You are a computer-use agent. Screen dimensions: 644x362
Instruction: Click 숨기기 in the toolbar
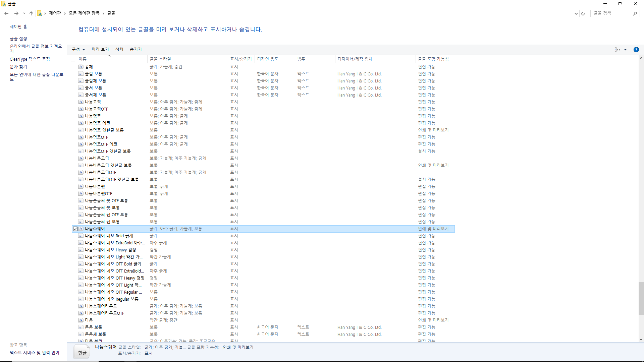tap(136, 49)
